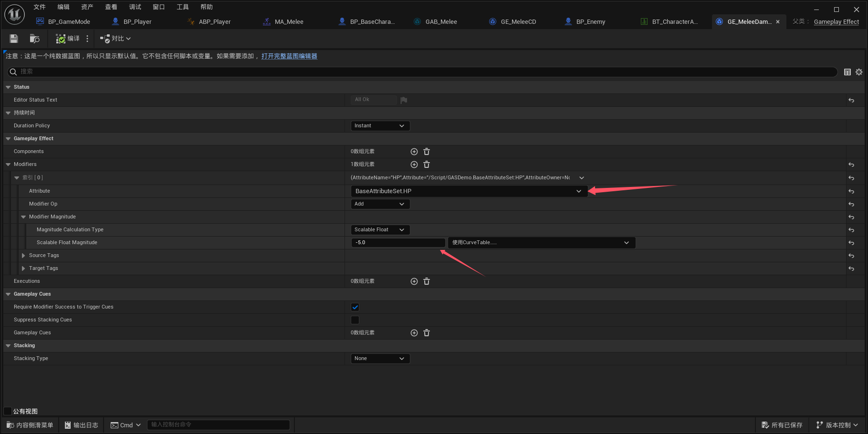Screen dimensions: 868x434
Task: Reset Modifiers row to default
Action: click(851, 165)
